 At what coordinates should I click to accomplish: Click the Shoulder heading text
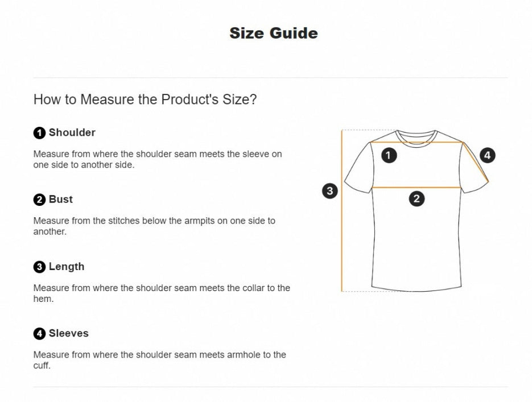click(72, 132)
